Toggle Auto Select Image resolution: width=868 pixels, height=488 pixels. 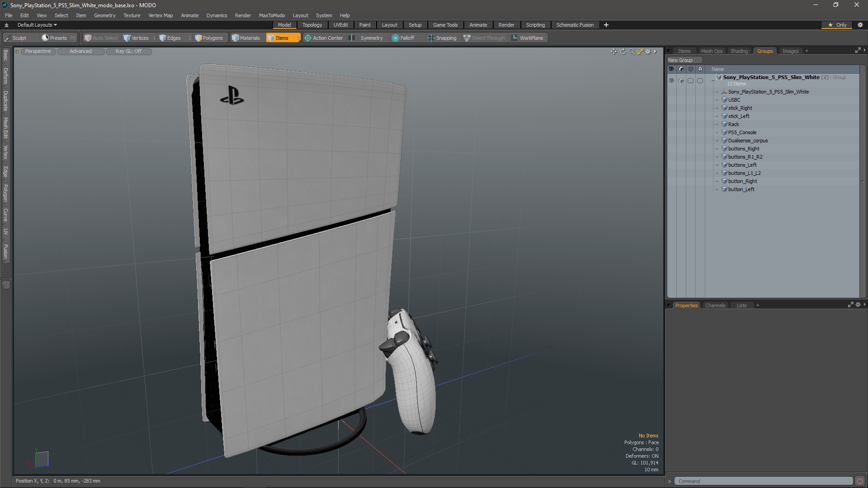pos(101,38)
